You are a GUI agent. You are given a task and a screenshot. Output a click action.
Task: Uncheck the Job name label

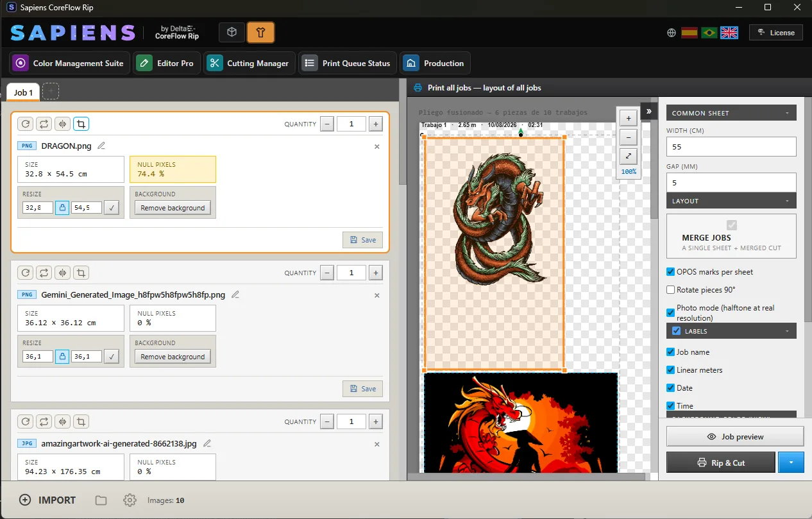coord(671,352)
